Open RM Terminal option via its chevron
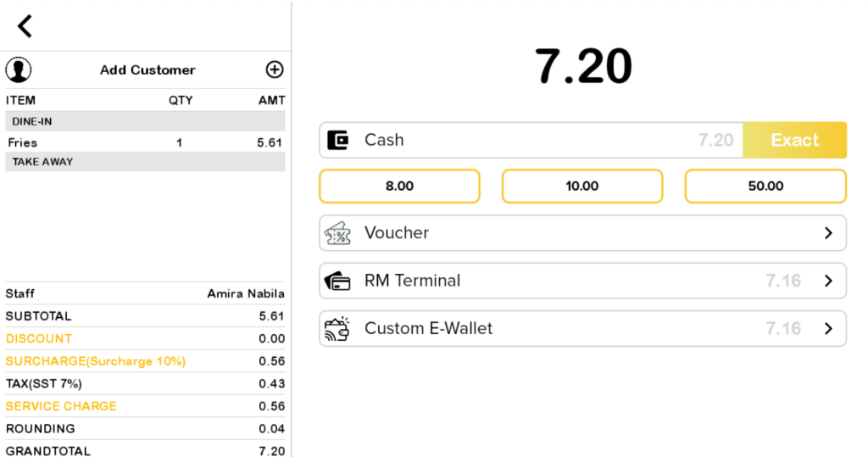 click(828, 281)
